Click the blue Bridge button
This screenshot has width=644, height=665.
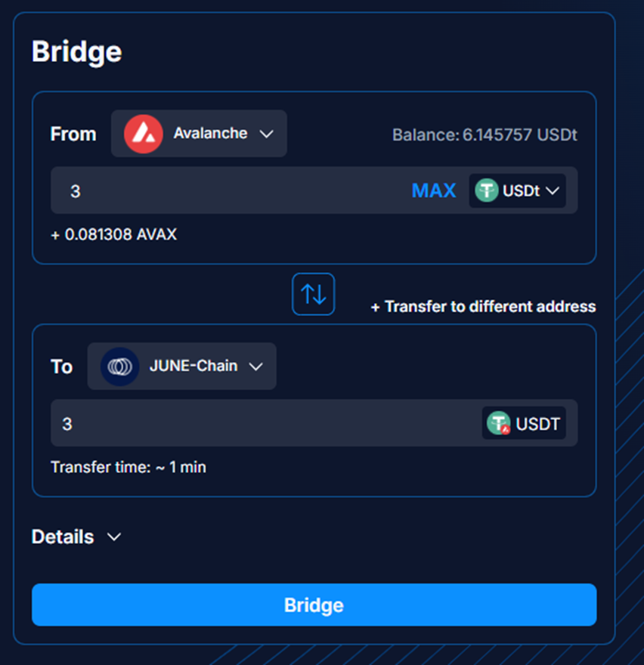pyautogui.click(x=314, y=605)
